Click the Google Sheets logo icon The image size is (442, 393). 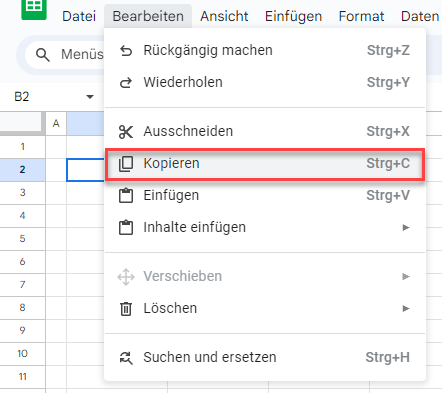click(34, 9)
